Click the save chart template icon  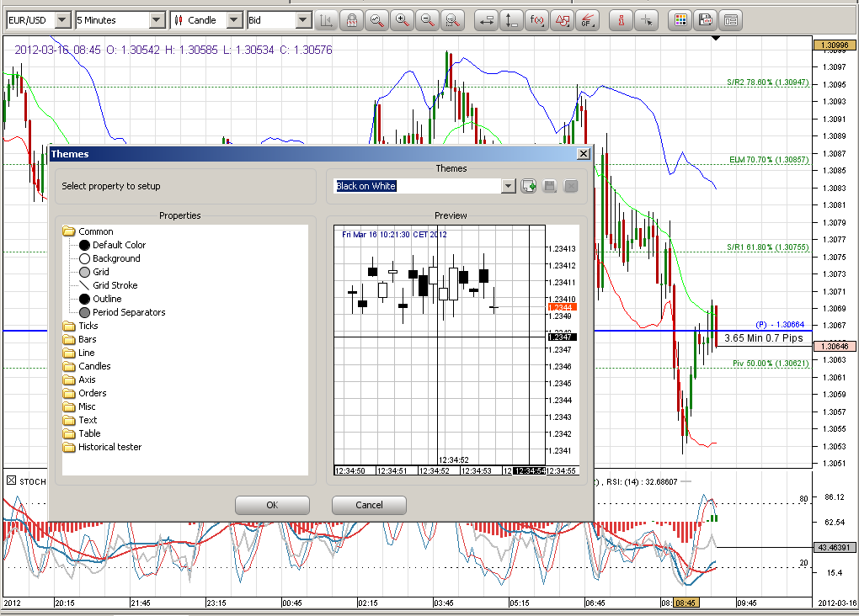click(x=706, y=21)
